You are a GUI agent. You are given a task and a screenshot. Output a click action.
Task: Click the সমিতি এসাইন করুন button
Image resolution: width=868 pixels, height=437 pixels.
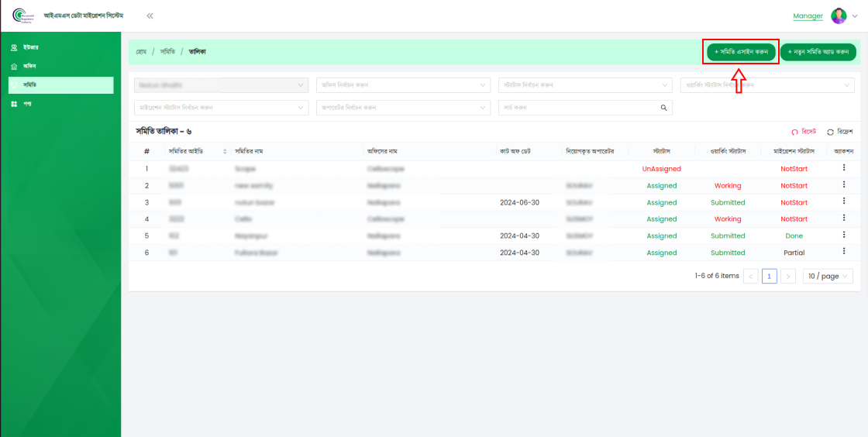coord(741,52)
